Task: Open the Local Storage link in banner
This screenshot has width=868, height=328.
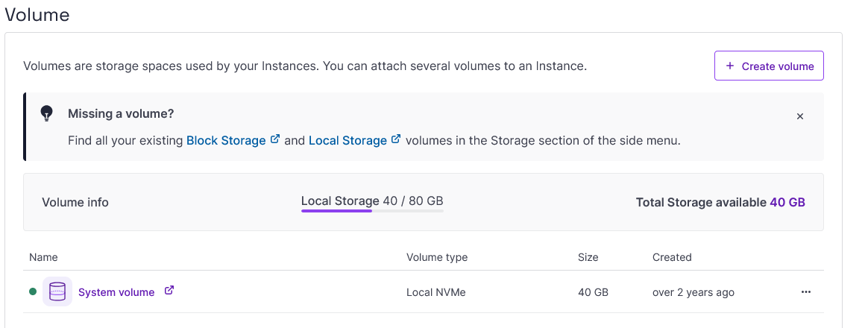Action: tap(347, 140)
